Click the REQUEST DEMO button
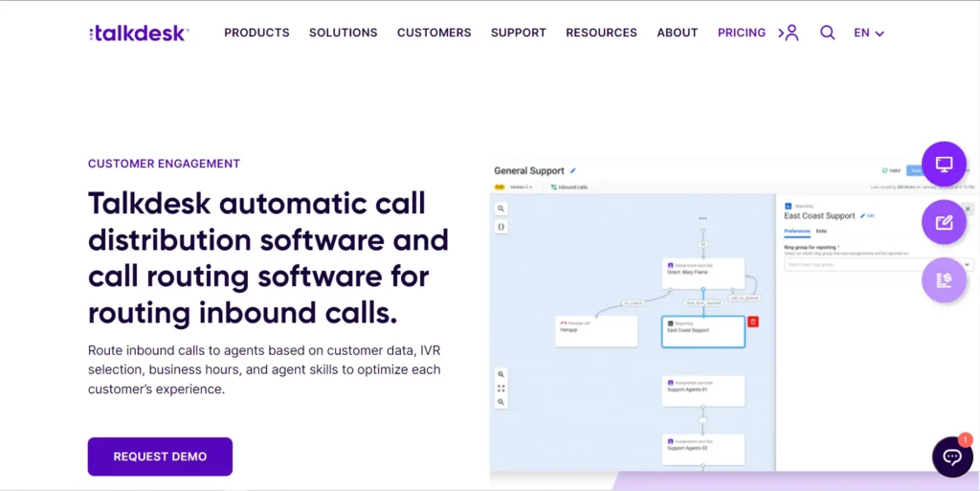The image size is (980, 491). point(160,457)
